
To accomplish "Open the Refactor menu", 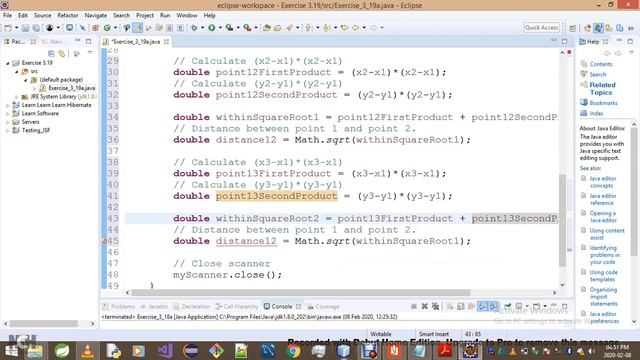I will point(68,15).
